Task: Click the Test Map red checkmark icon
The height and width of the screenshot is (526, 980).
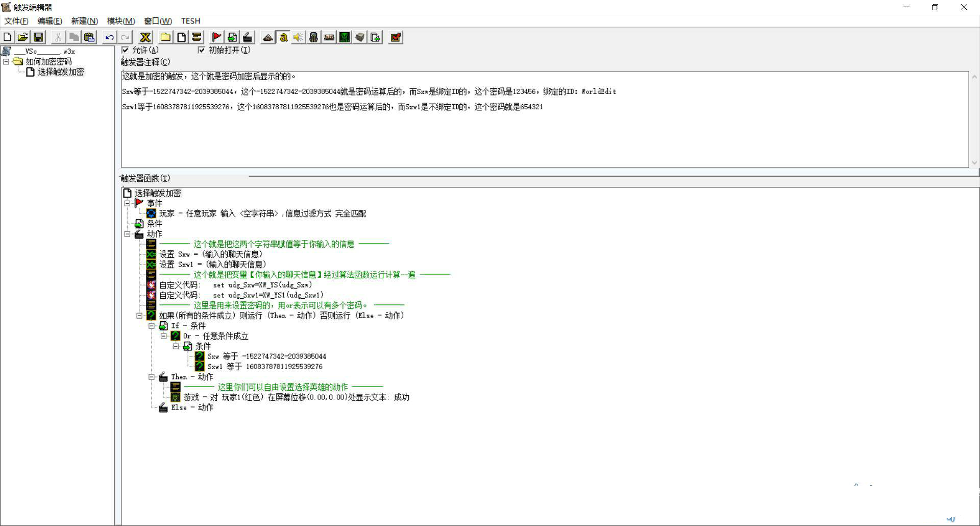Action: (396, 37)
